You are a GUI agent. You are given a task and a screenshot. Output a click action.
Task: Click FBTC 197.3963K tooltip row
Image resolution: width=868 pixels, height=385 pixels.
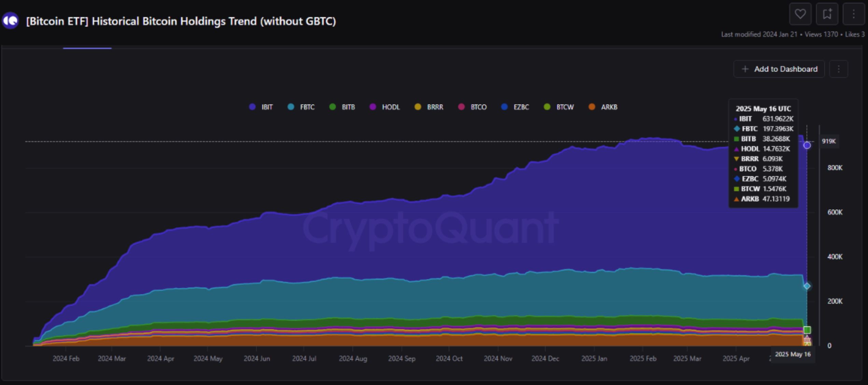pos(764,129)
